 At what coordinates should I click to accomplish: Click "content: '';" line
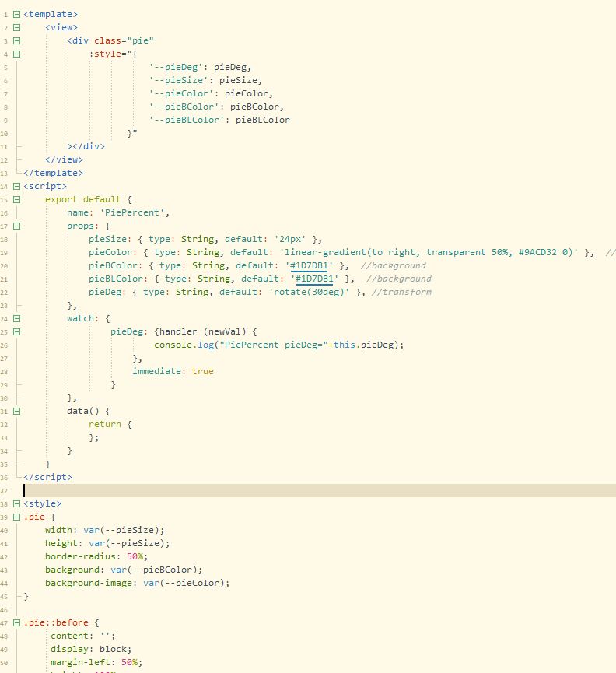point(82,636)
